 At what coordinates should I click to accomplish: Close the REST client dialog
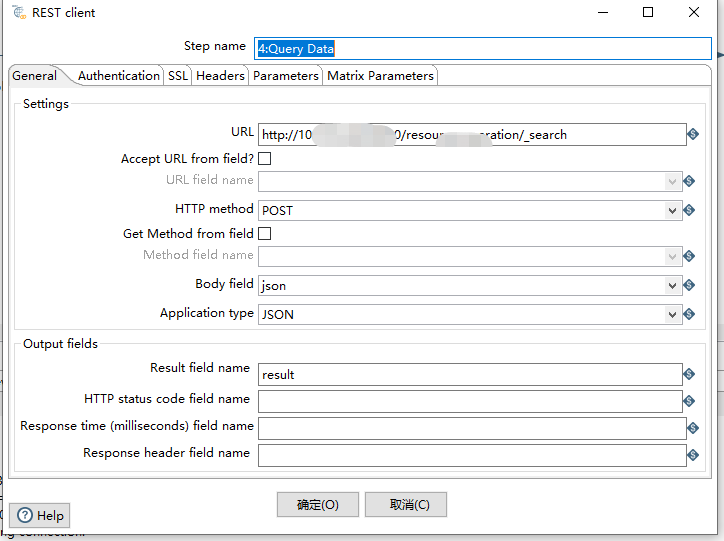coord(694,12)
